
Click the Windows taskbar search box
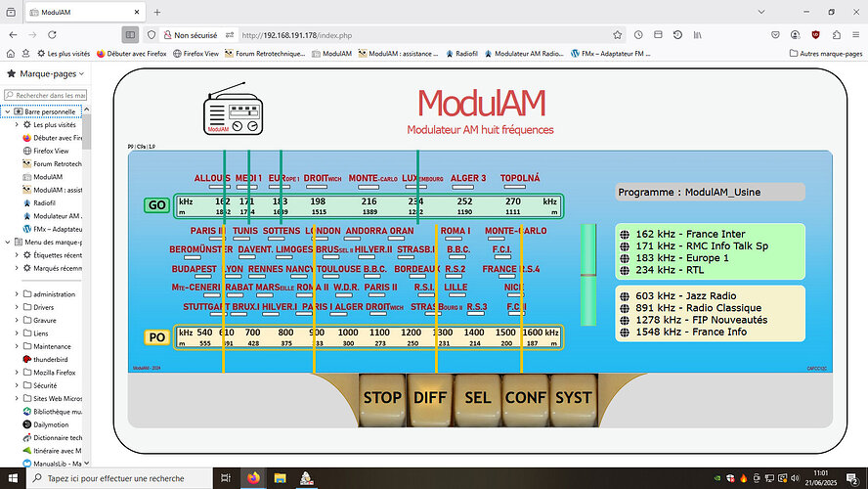coord(119,478)
